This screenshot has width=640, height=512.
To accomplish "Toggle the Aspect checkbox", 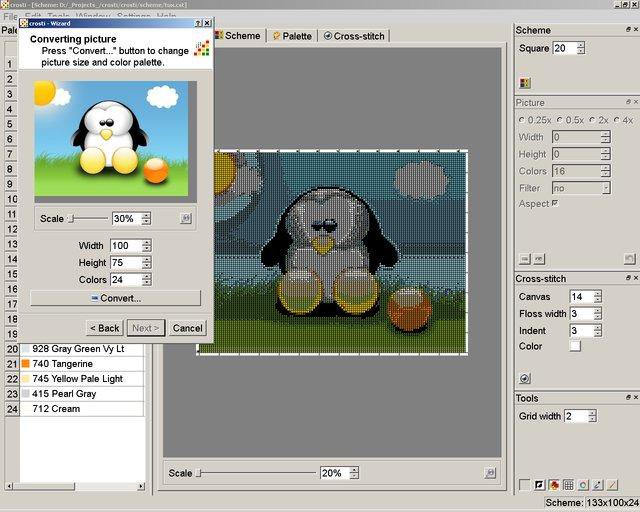I will click(555, 203).
